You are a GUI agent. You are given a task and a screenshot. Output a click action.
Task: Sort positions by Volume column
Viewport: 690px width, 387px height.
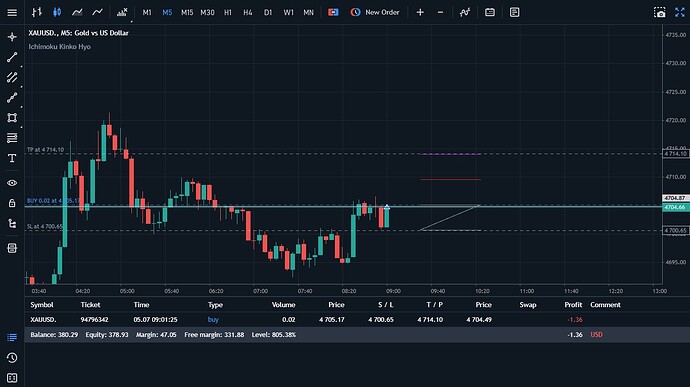pos(283,305)
